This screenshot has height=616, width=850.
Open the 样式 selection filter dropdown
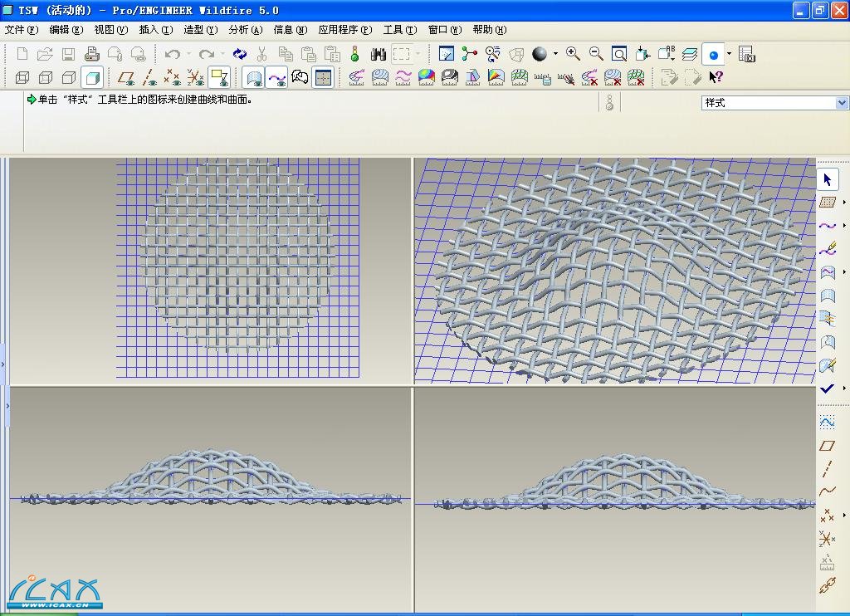842,103
